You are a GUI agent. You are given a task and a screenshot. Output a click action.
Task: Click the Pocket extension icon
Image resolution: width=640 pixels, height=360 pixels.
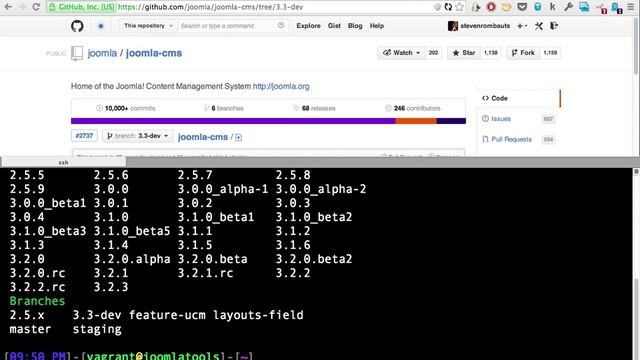coord(522,7)
